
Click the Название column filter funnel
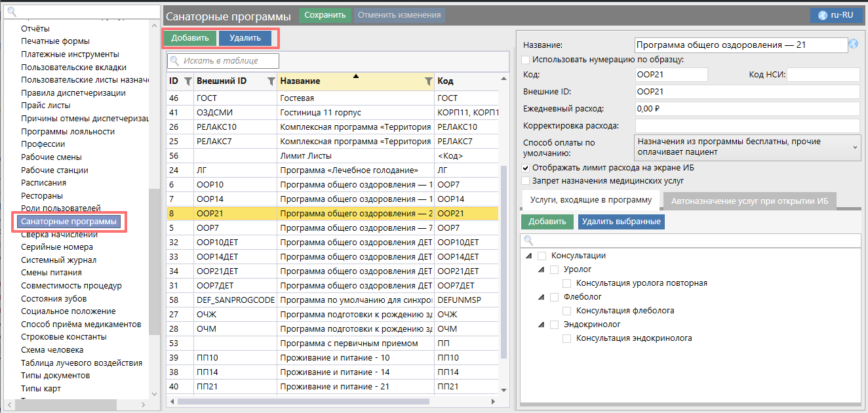(x=428, y=81)
